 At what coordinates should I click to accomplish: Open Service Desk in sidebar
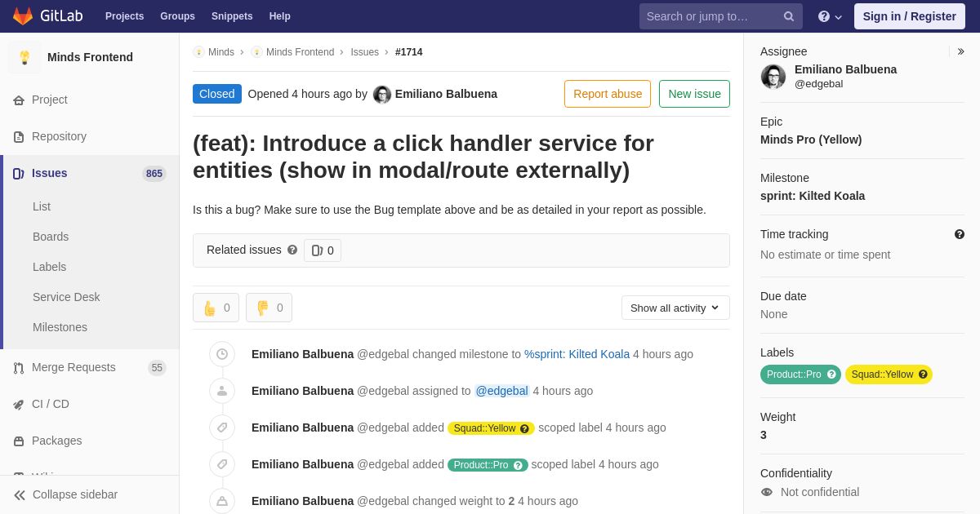[66, 297]
